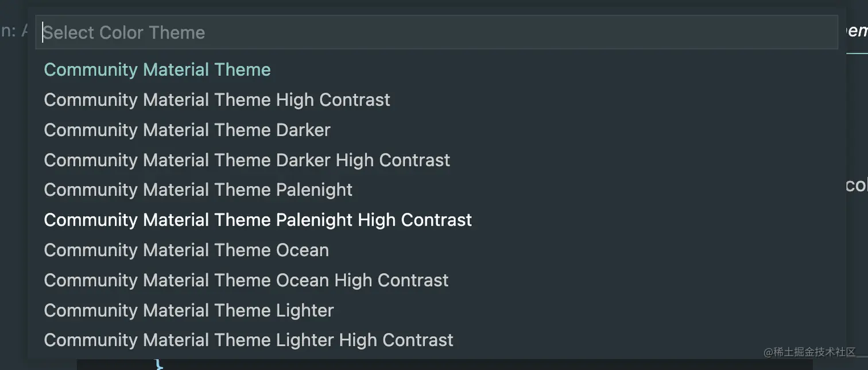
Task: Pick the Community Material Theme Darker entry
Action: coord(187,130)
